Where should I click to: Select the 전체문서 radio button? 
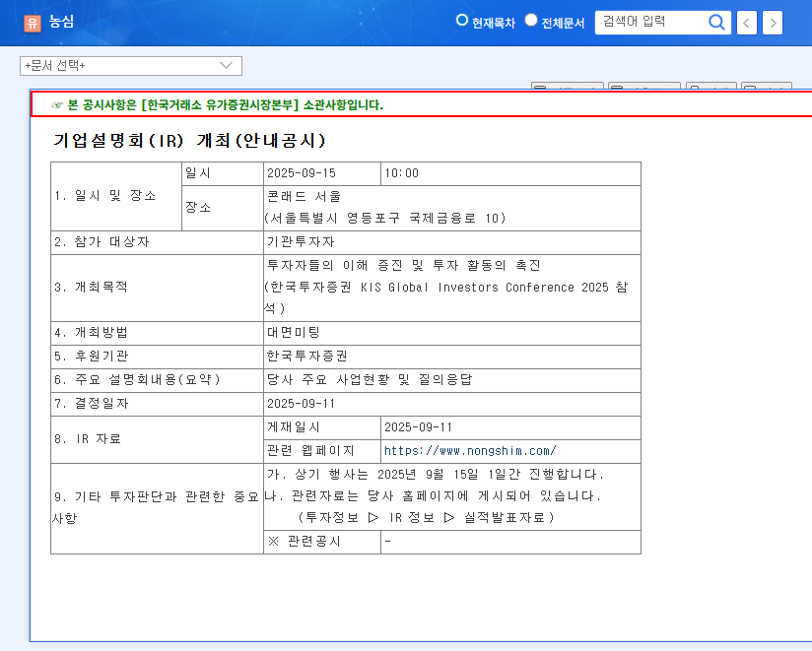(x=530, y=20)
